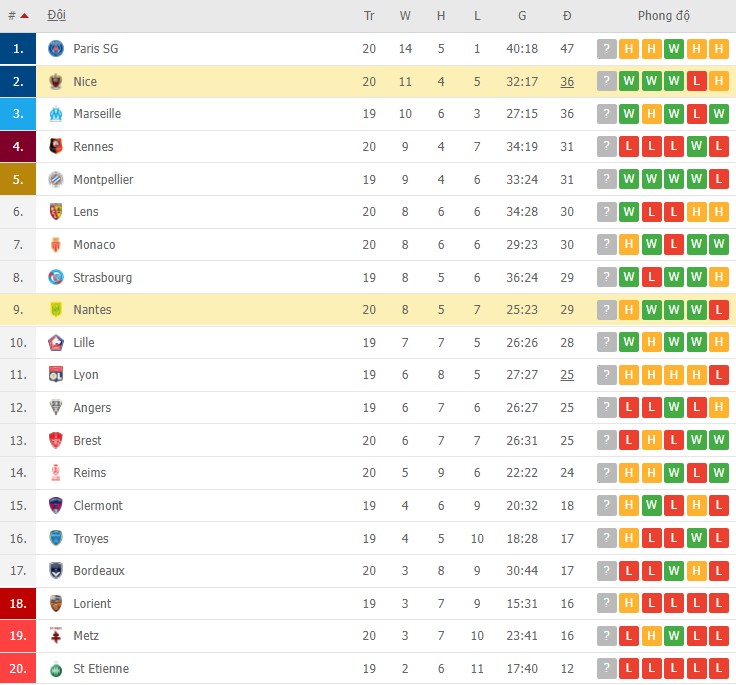The height and width of the screenshot is (685, 736).
Task: Sort by the W wins column header
Action: 405,16
